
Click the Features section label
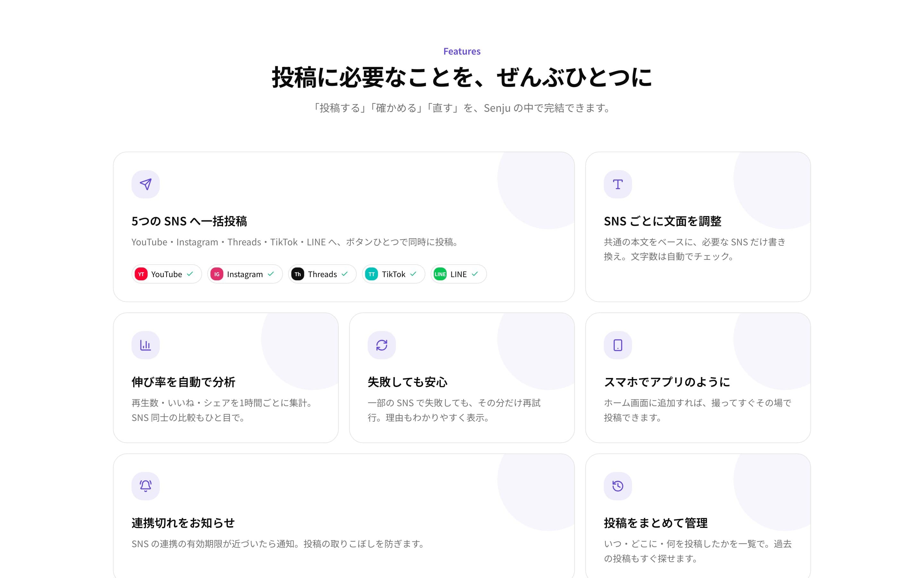coord(462,51)
